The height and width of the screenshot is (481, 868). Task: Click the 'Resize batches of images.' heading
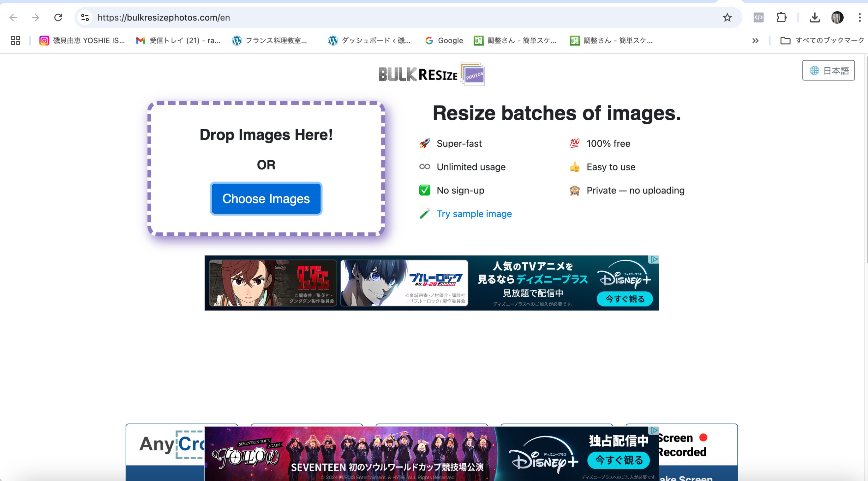pos(557,113)
